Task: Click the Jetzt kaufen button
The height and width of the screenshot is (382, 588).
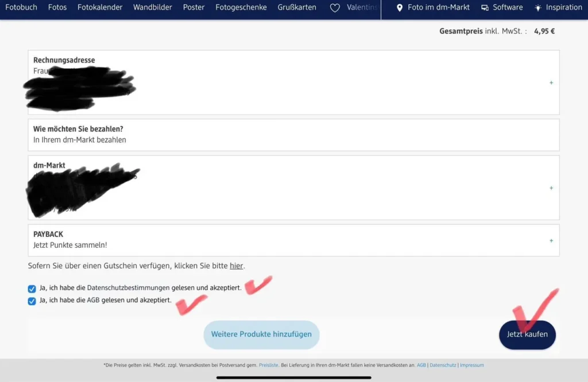Action: 527,334
